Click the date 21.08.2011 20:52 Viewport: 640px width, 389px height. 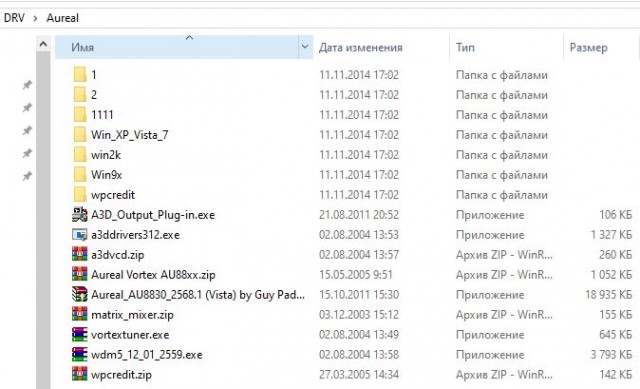point(359,215)
